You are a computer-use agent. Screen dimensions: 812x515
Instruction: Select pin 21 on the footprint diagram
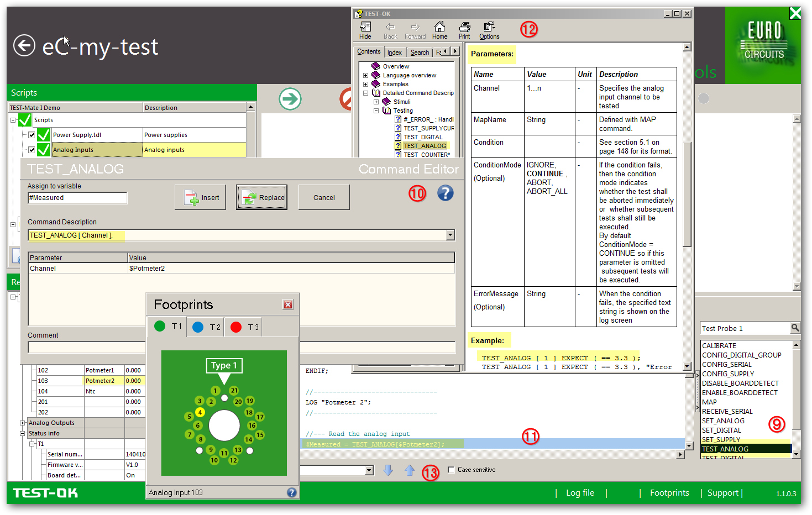pyautogui.click(x=234, y=391)
